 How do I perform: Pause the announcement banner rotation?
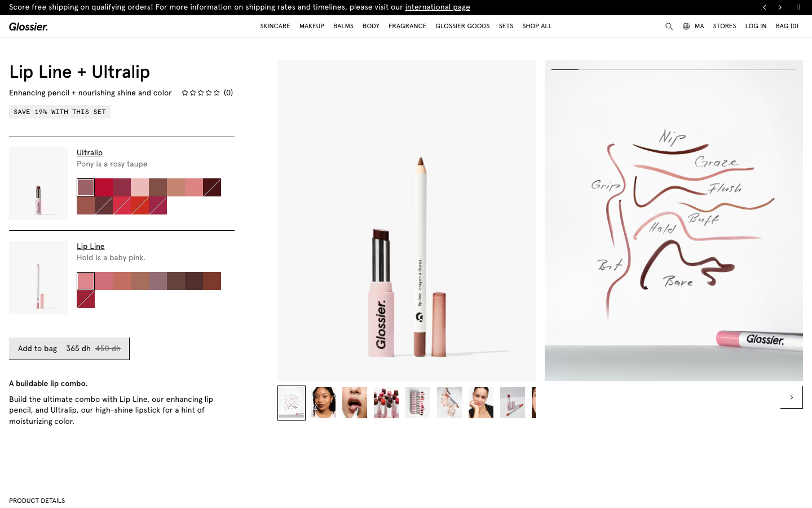coord(798,7)
